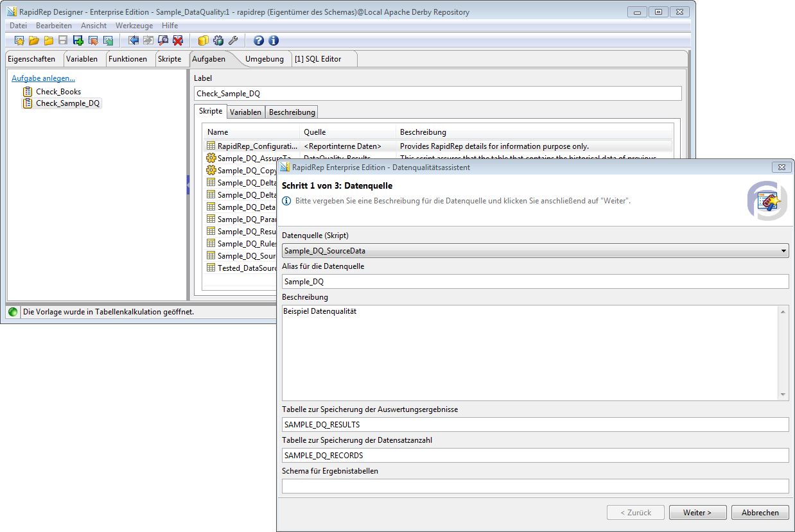Click the gear settings toolbar icon
This screenshot has width=795, height=532.
coord(218,40)
